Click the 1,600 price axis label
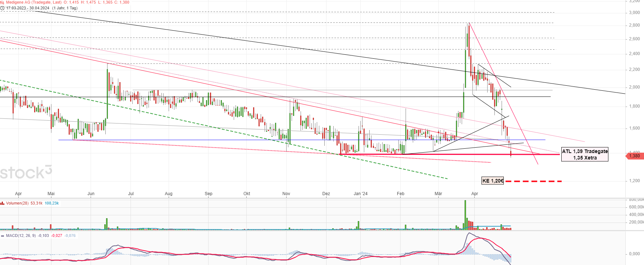 (634, 128)
